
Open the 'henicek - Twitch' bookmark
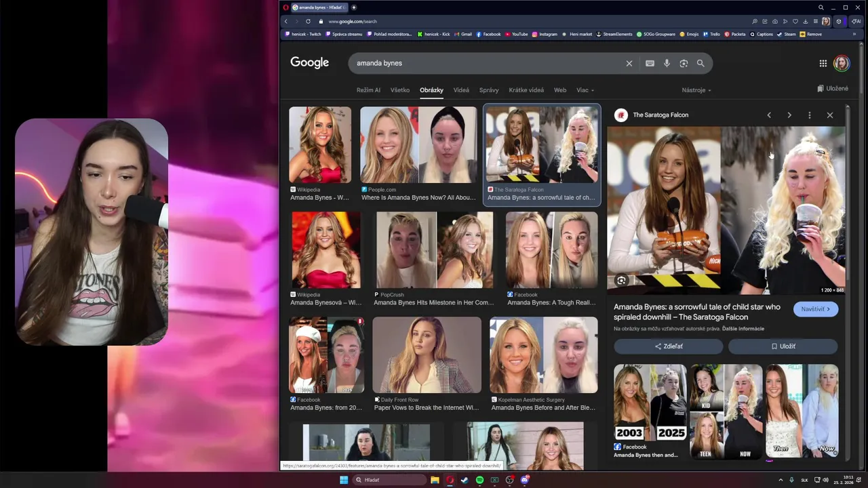click(303, 34)
